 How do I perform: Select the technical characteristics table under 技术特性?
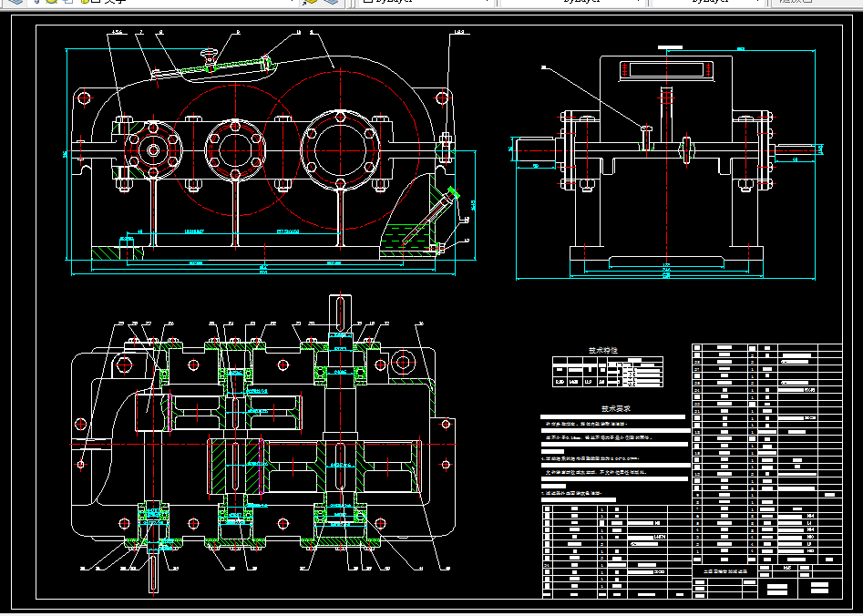pyautogui.click(x=608, y=372)
